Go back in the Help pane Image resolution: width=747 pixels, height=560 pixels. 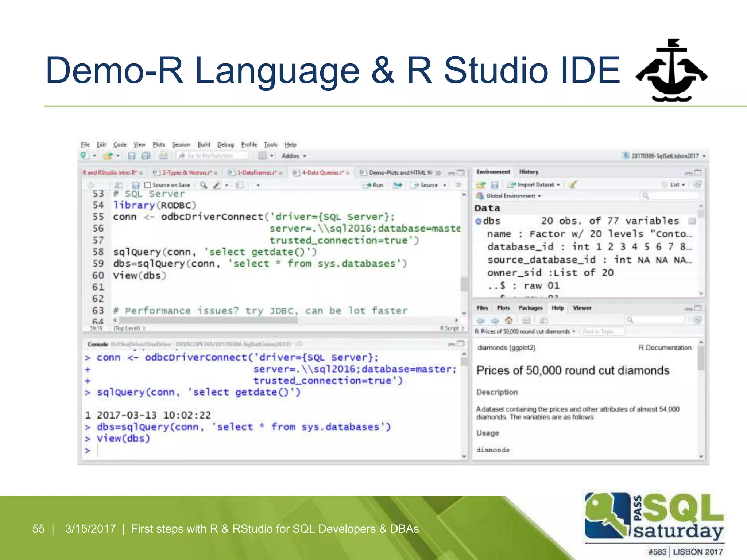481,320
